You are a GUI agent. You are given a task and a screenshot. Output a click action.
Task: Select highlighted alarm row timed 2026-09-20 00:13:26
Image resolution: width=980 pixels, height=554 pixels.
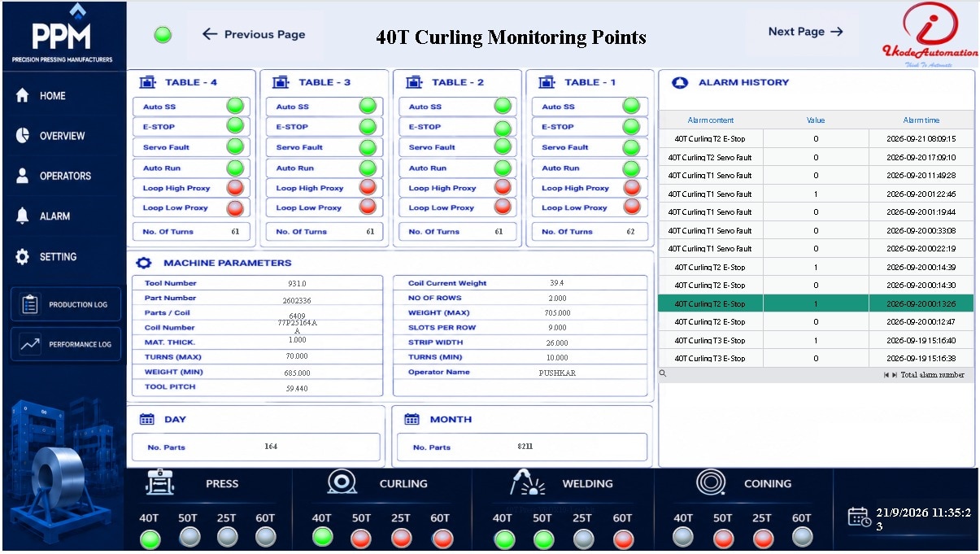click(x=816, y=303)
